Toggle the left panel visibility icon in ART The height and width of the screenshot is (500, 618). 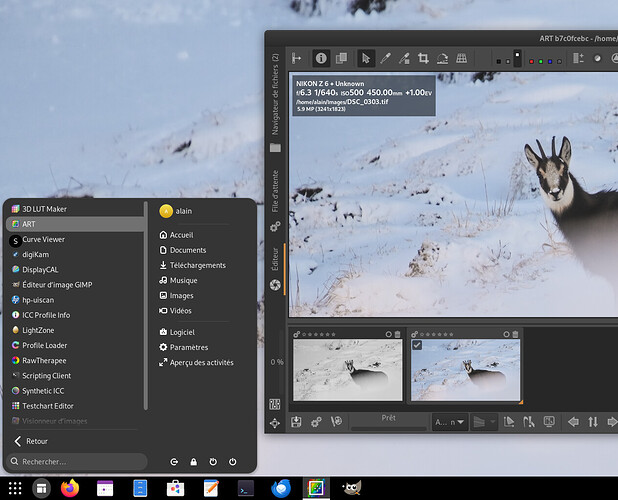(296, 59)
